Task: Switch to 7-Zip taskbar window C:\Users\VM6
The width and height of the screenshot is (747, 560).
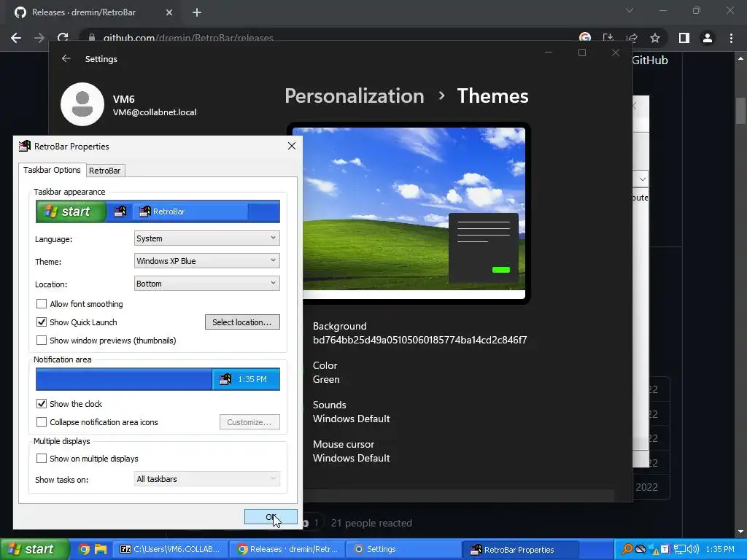Action: [x=170, y=550]
